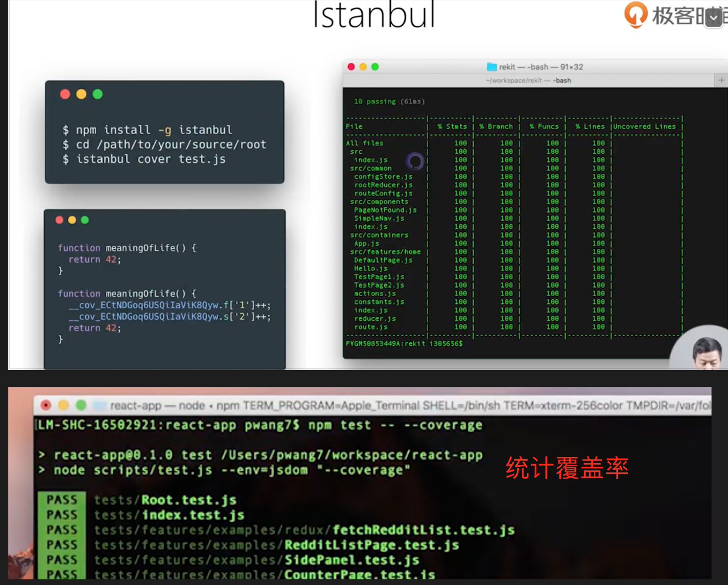This screenshot has height=585, width=728.
Task: Click the dropdown chevron button beside the logo
Action: tap(714, 18)
